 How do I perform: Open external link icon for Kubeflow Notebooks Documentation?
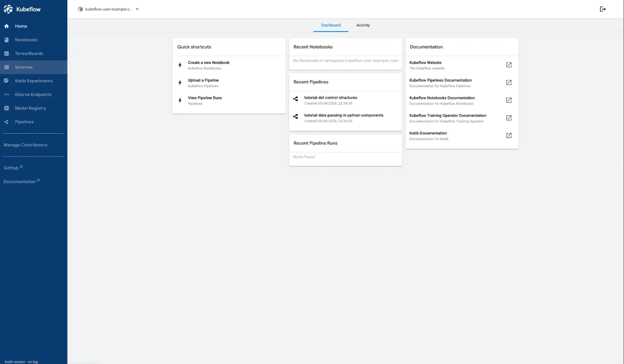tap(509, 100)
